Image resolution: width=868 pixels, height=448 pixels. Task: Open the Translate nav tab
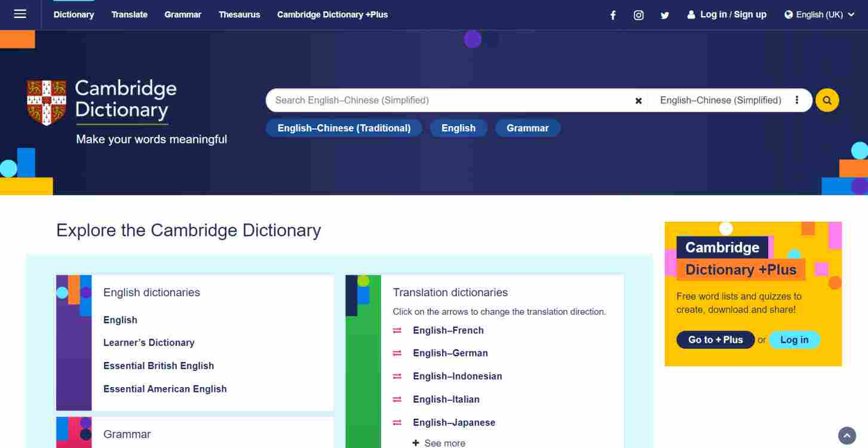tap(130, 14)
